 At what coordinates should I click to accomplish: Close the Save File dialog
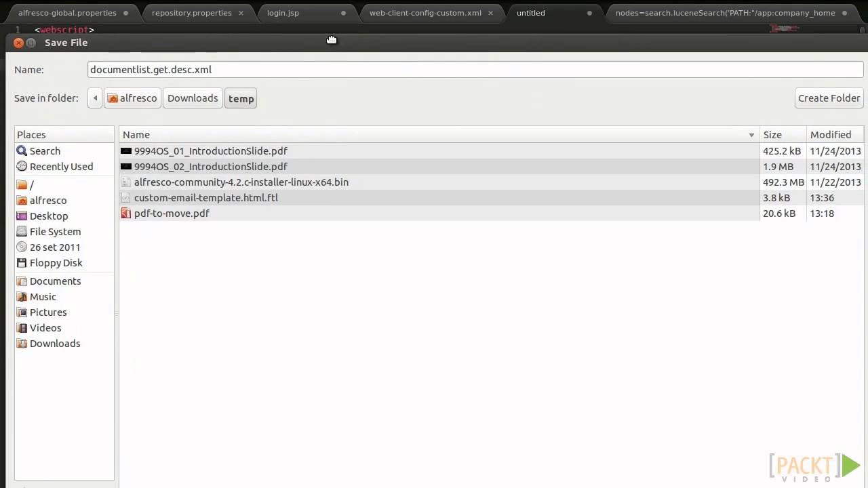tap(19, 43)
